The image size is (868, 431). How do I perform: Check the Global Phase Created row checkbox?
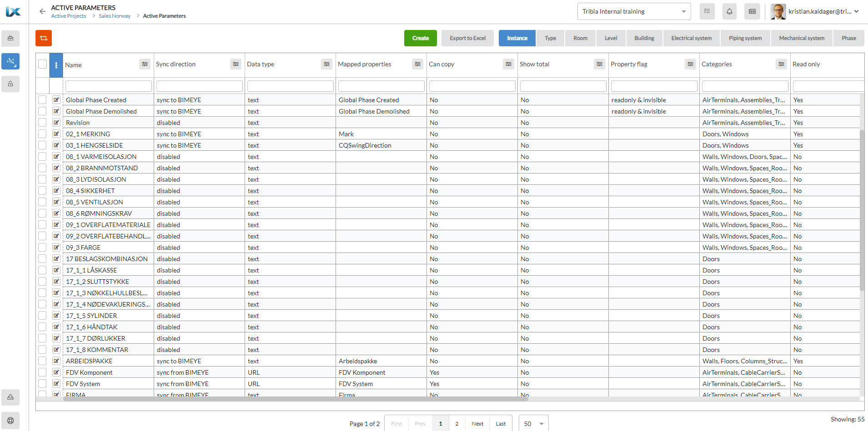click(x=42, y=100)
